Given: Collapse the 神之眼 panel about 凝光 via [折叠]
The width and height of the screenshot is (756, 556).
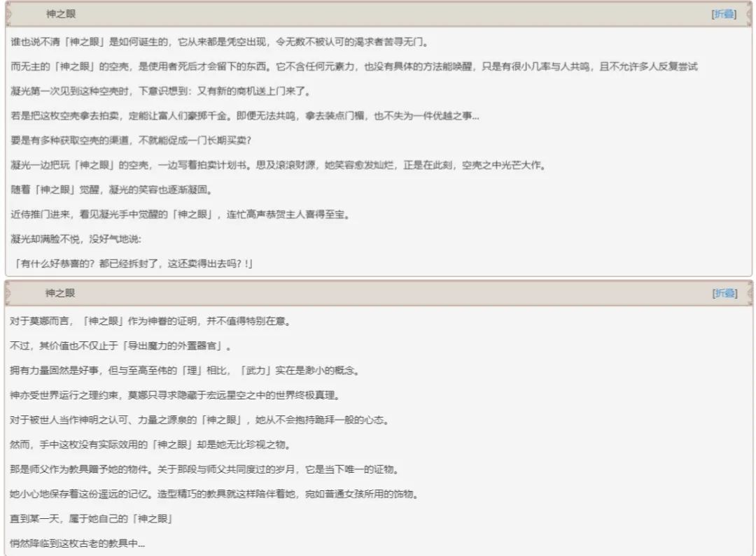Looking at the screenshot, I should (x=724, y=14).
